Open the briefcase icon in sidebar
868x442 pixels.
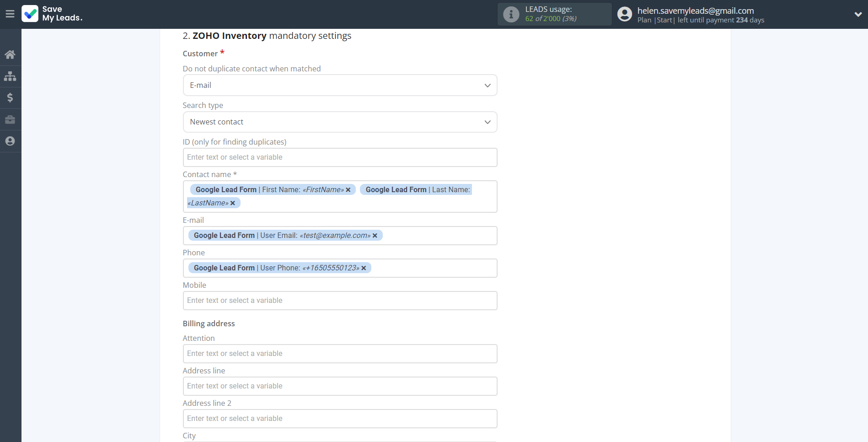[x=10, y=119]
